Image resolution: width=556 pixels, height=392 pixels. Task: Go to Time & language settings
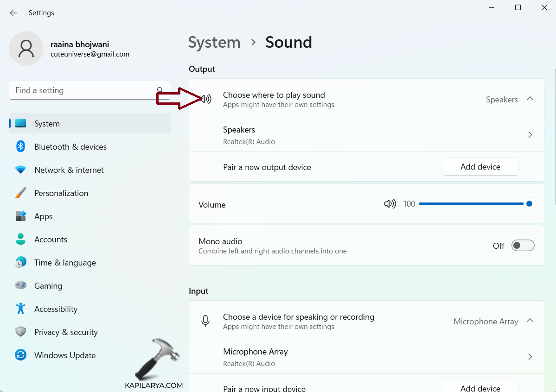(x=65, y=263)
